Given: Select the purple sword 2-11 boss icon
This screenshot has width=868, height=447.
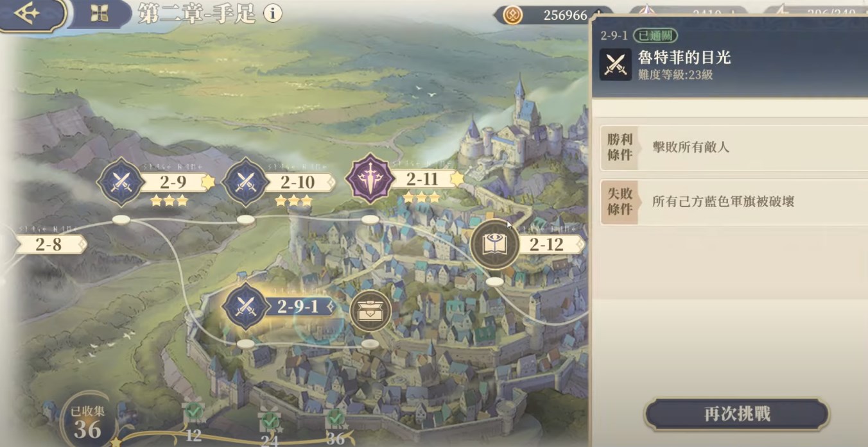Looking at the screenshot, I should [370, 179].
